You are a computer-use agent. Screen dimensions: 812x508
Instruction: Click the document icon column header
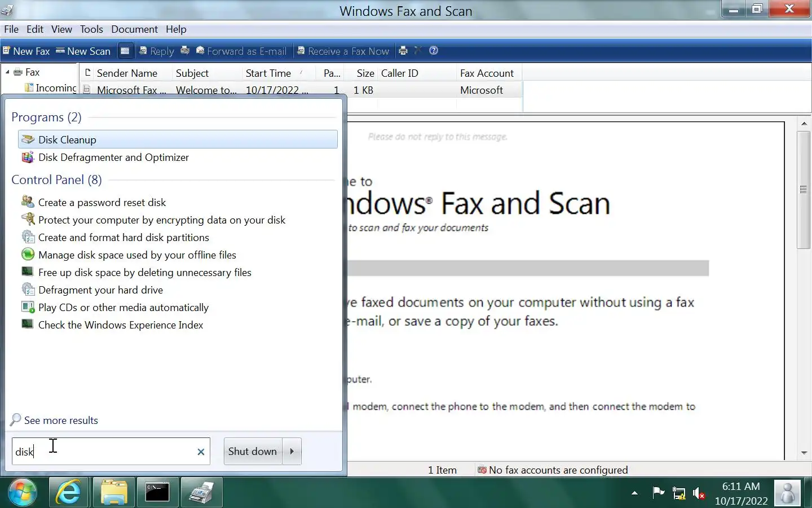87,73
